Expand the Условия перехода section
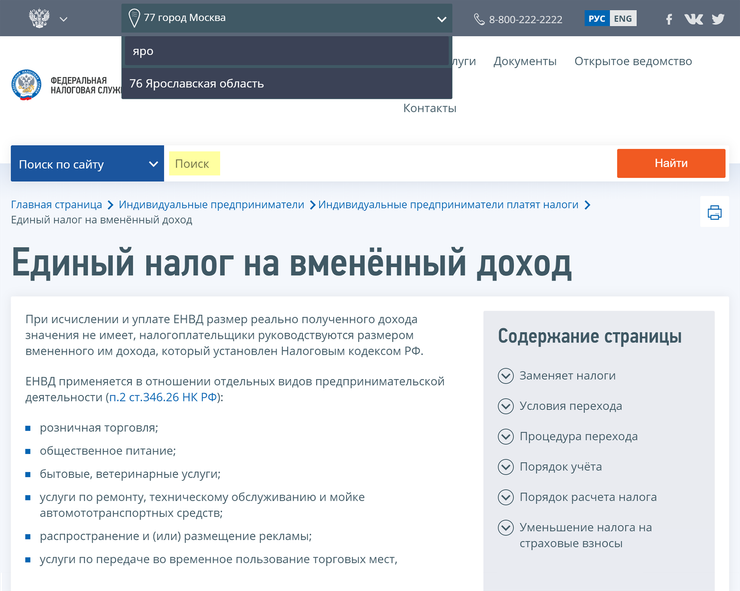Image resolution: width=740 pixels, height=591 pixels. [570, 406]
